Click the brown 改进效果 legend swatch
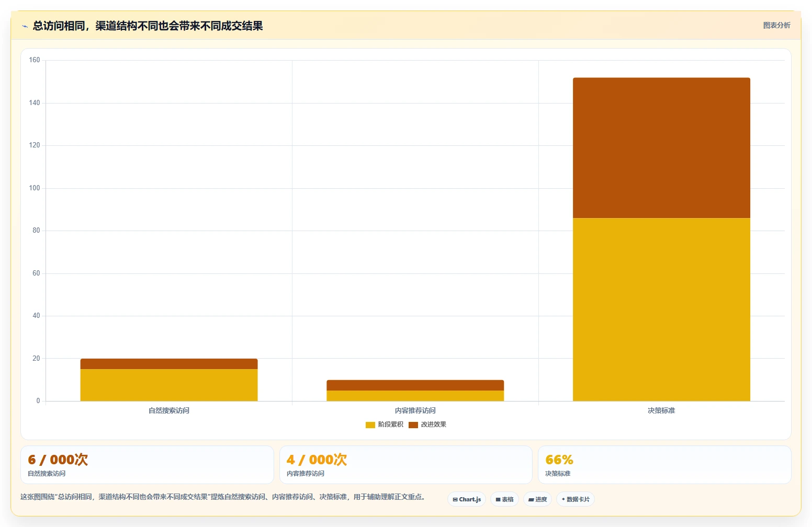Viewport: 812px width, 527px height. 413,425
